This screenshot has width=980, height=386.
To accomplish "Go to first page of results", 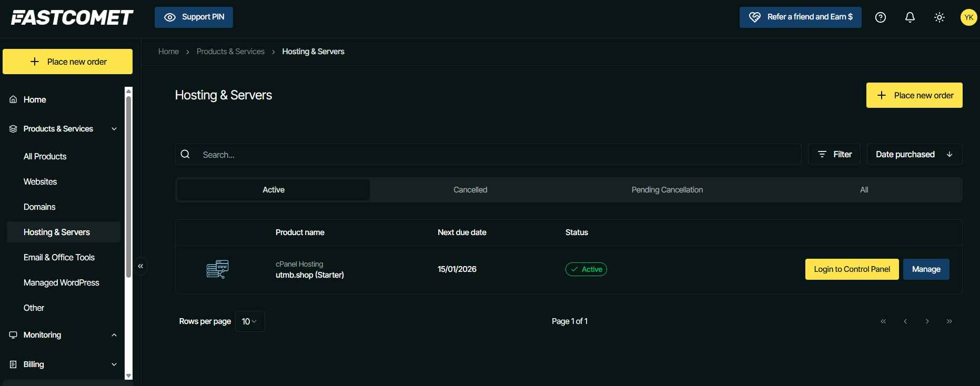I will [883, 321].
